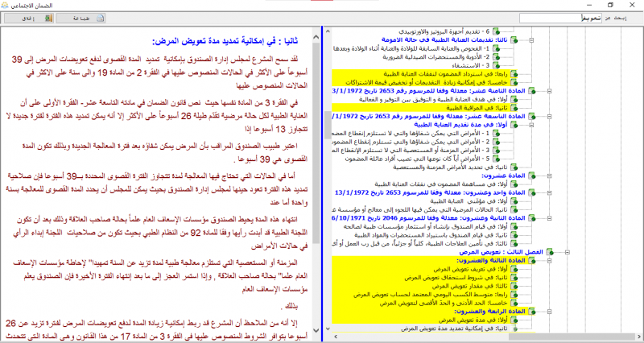644x343 pixels.
Task: Click icon of '6 - تقديم أجهزة البروتيز' node
Action: pyautogui.click(x=496, y=31)
